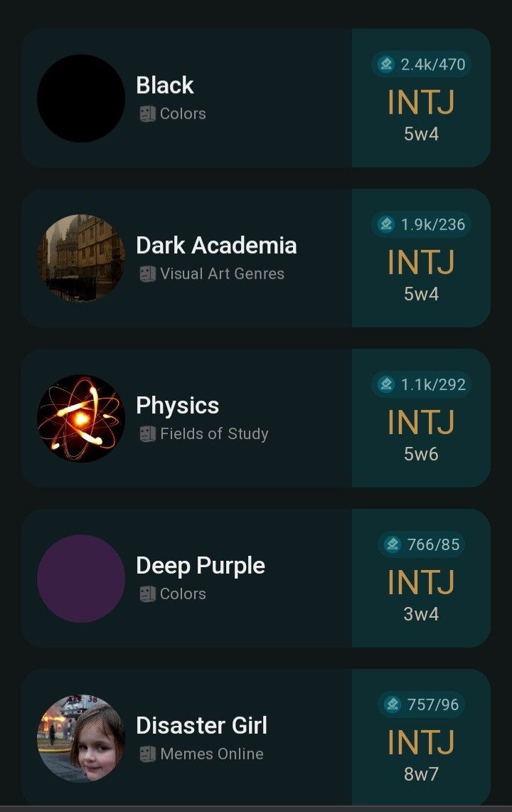The image size is (512, 812).
Task: Tap the 5w6 enneagram on Physics card
Action: 421,454
